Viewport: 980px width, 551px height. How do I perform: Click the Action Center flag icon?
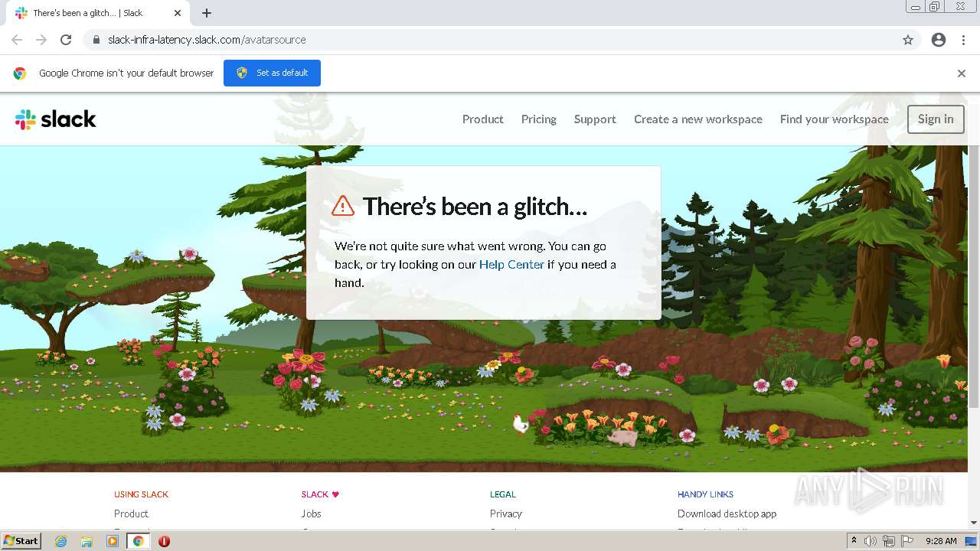pos(907,541)
